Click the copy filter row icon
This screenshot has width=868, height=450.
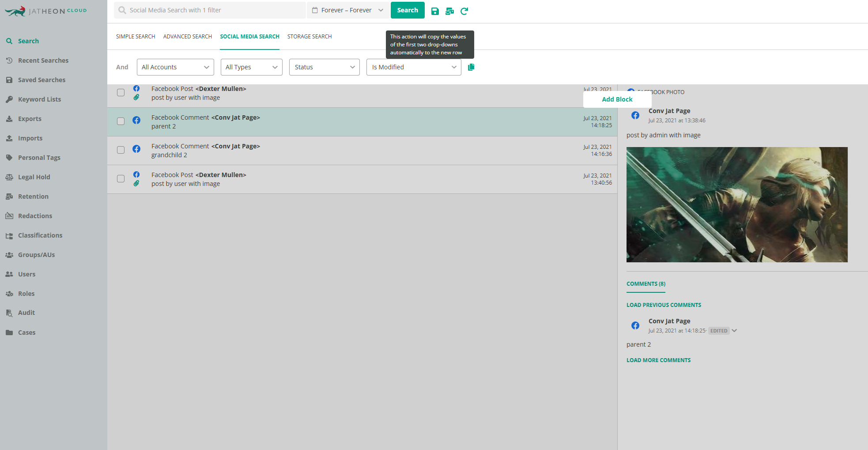tap(471, 67)
